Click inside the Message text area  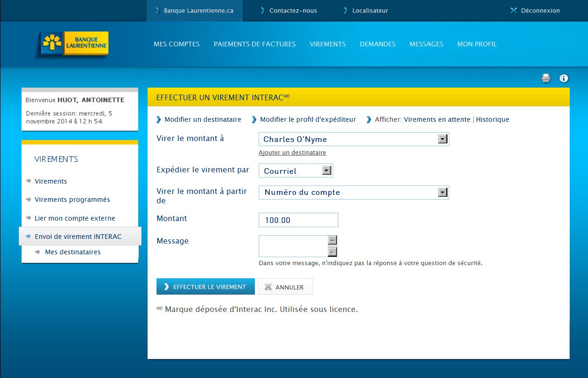pos(293,246)
